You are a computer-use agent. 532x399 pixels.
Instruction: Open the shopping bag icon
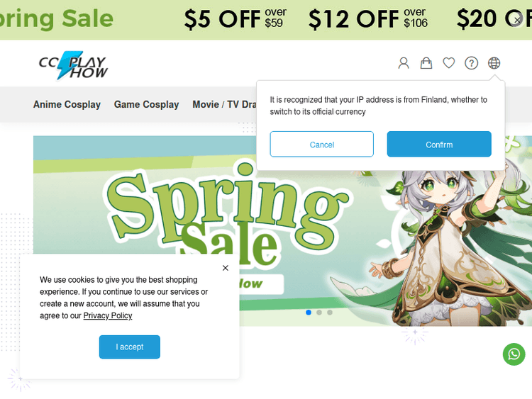click(x=426, y=63)
